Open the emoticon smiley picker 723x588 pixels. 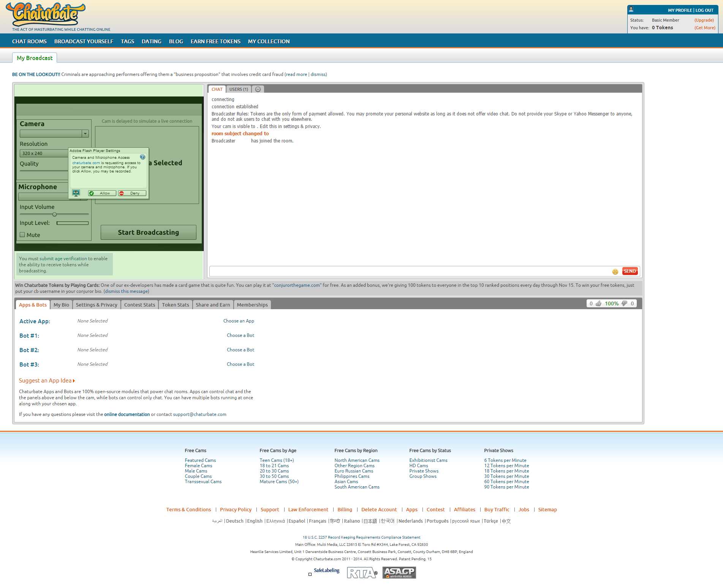615,272
